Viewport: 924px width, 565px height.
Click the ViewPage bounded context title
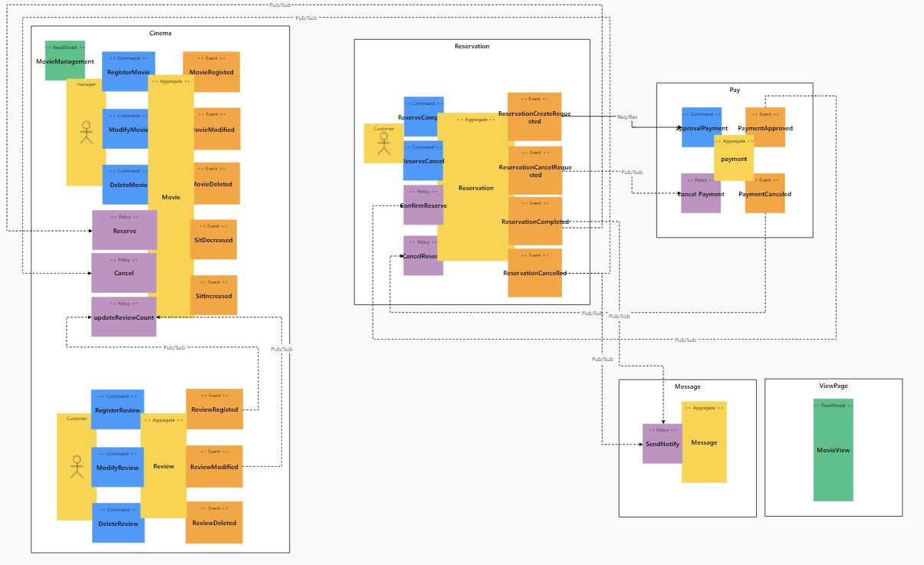coord(834,386)
